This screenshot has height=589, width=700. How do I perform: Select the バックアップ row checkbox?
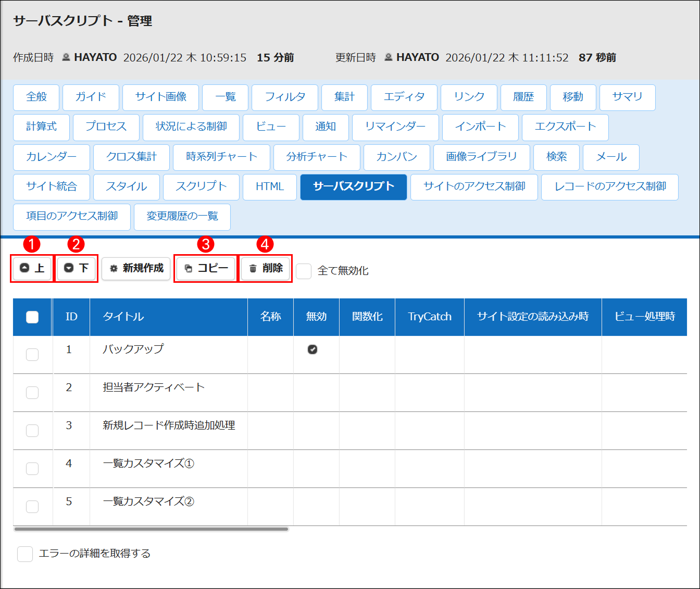32,355
